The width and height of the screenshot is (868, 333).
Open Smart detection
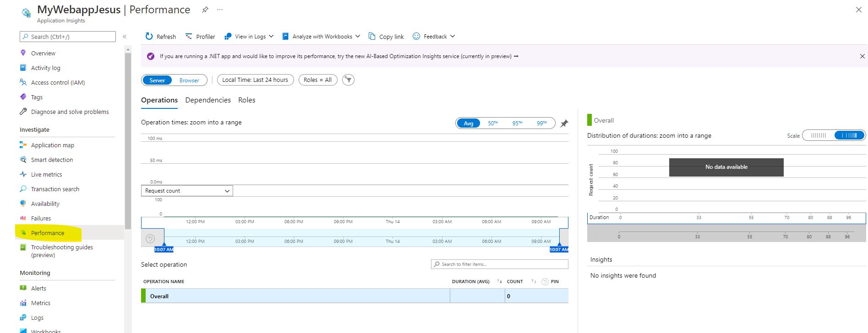coord(52,160)
